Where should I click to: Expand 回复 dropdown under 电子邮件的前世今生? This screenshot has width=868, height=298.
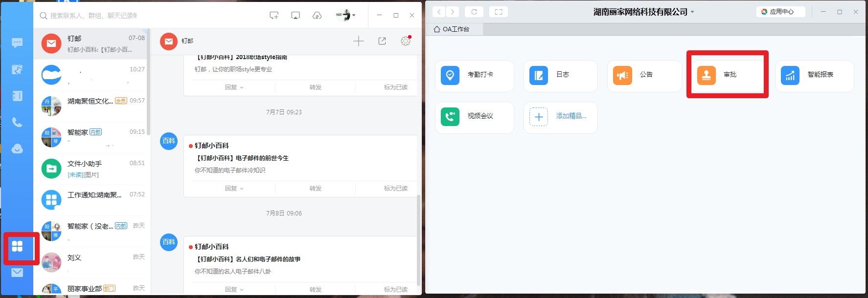tap(234, 188)
